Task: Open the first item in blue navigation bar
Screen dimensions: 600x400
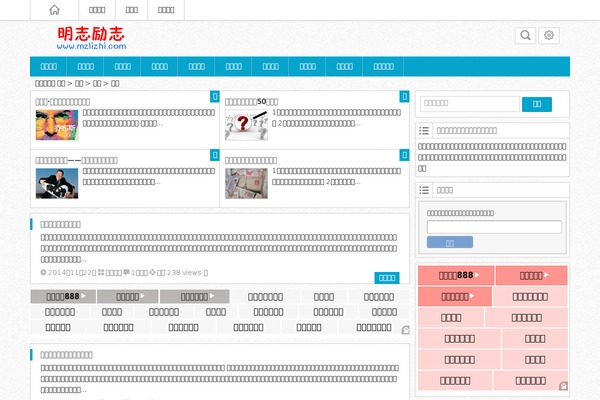Action: 49,67
